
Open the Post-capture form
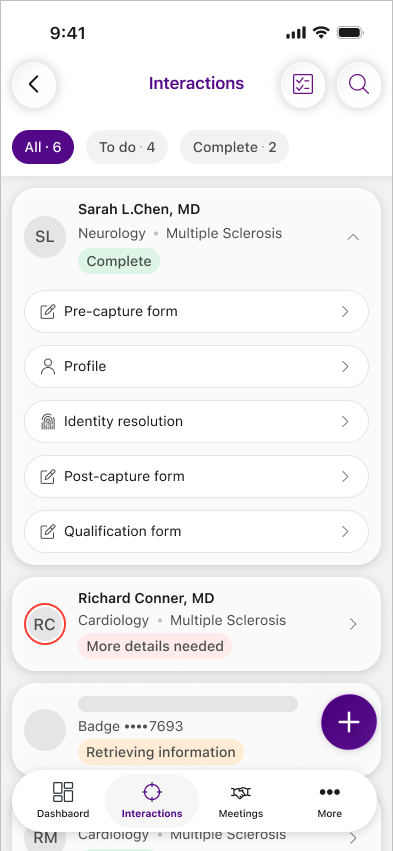pyautogui.click(x=196, y=477)
